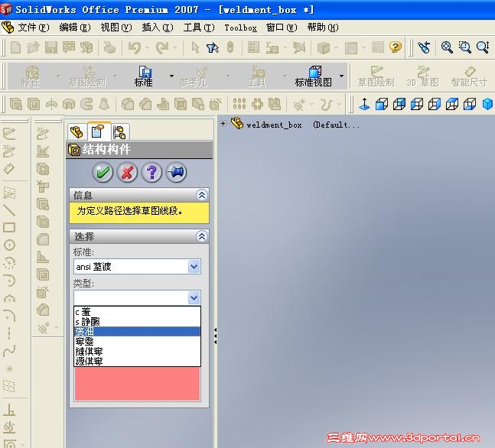Switch to PropertyManager tab
Image resolution: width=495 pixels, height=448 pixels.
99,131
